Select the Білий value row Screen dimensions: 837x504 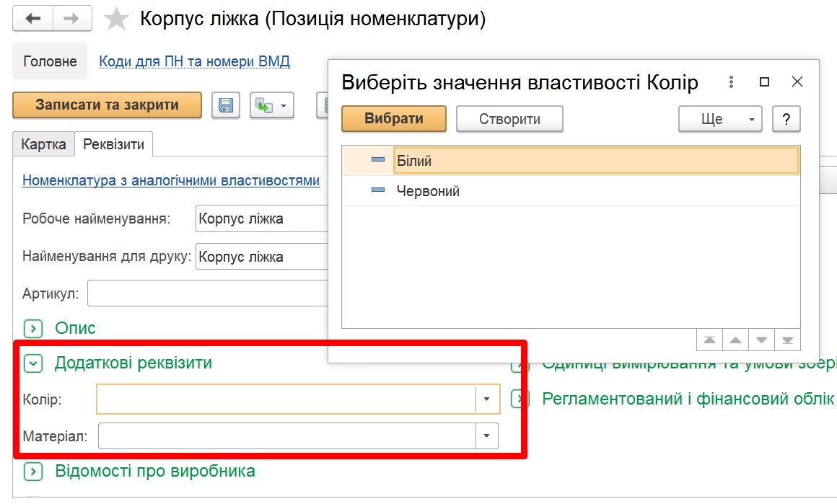point(571,160)
